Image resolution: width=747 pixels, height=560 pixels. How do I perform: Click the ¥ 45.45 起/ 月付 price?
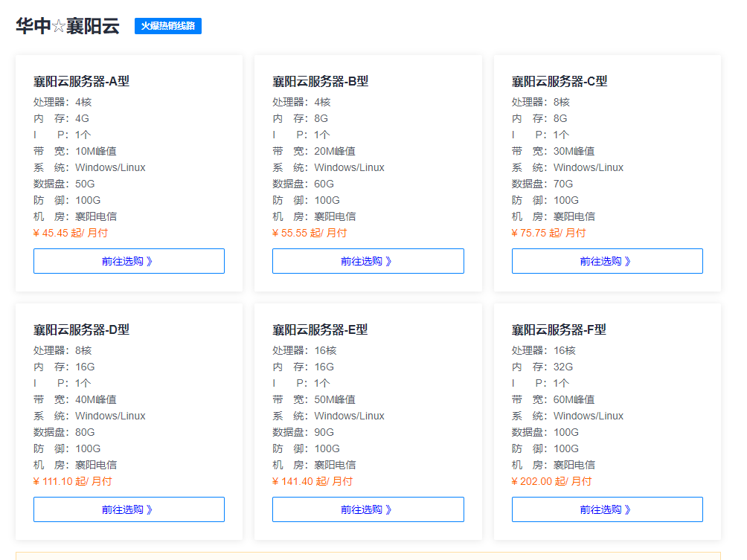click(71, 233)
